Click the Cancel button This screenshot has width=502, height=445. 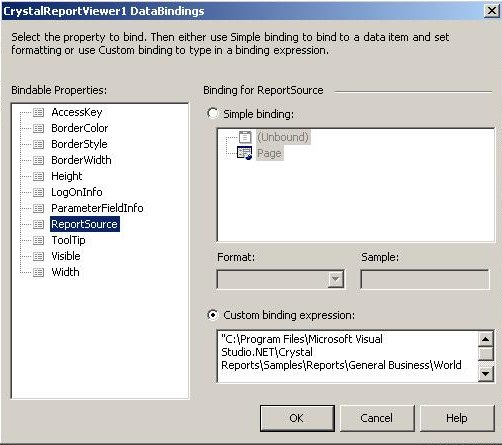[x=377, y=418]
